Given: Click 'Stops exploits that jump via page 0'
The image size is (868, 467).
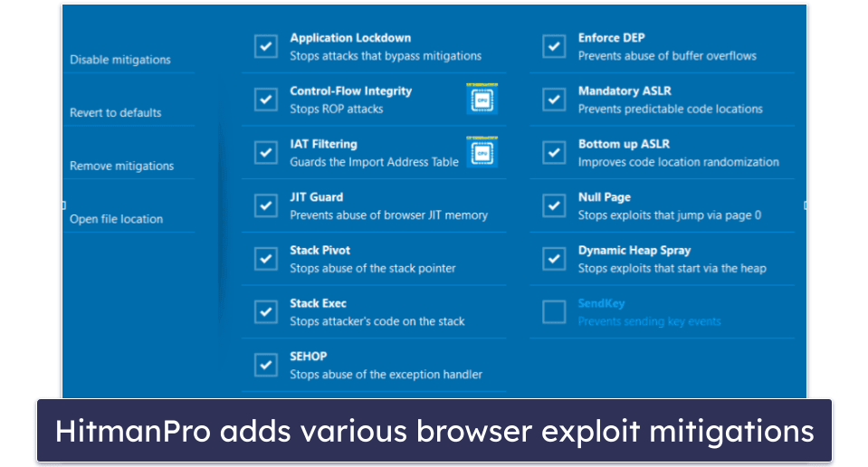Looking at the screenshot, I should pyautogui.click(x=670, y=215).
